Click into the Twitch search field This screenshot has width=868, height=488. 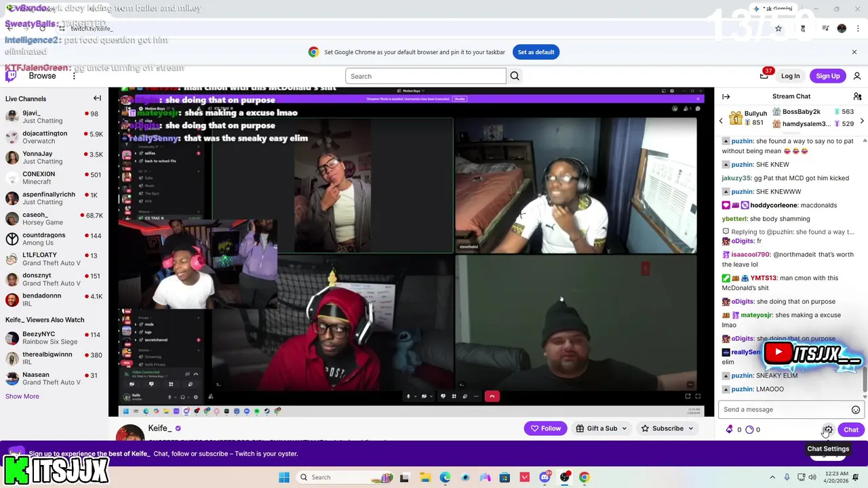pos(425,76)
